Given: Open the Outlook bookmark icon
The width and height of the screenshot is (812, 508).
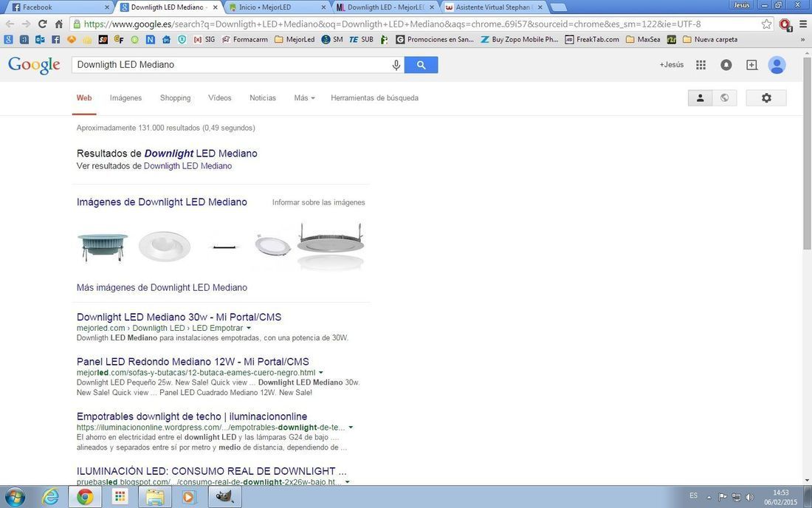Looking at the screenshot, I should coord(40,39).
